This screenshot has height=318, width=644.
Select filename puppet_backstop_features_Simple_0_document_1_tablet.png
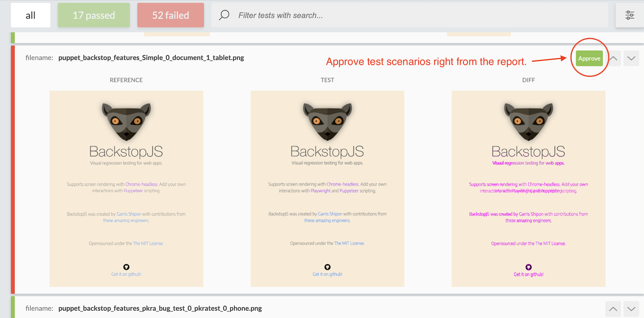[151, 58]
